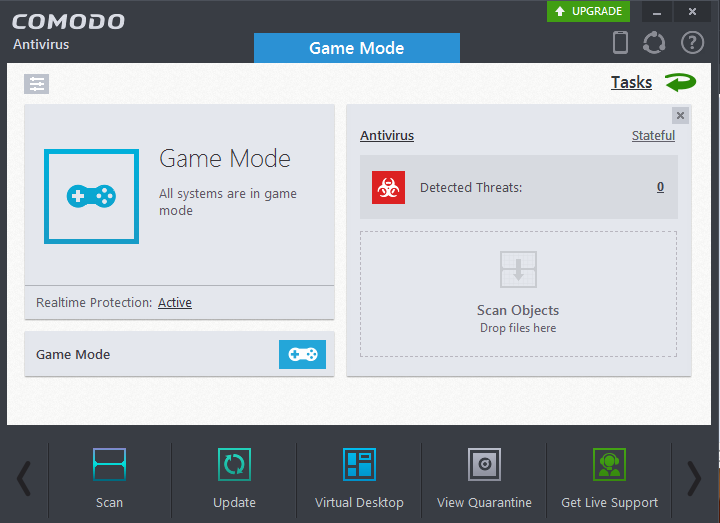Open the Detected Threats count 0

point(660,187)
